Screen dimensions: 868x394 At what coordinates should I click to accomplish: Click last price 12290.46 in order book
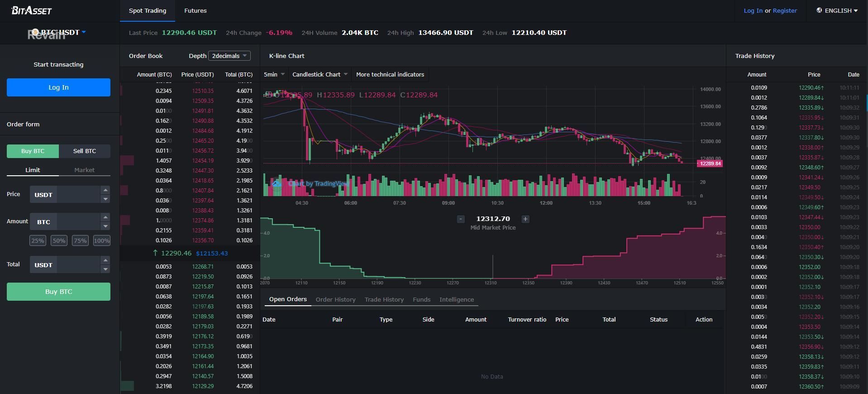coord(176,253)
